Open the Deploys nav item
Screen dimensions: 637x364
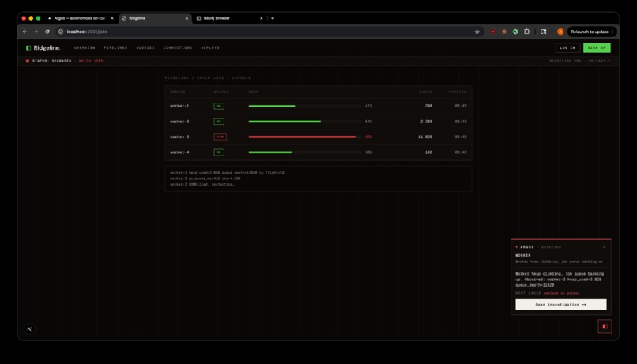coord(210,48)
